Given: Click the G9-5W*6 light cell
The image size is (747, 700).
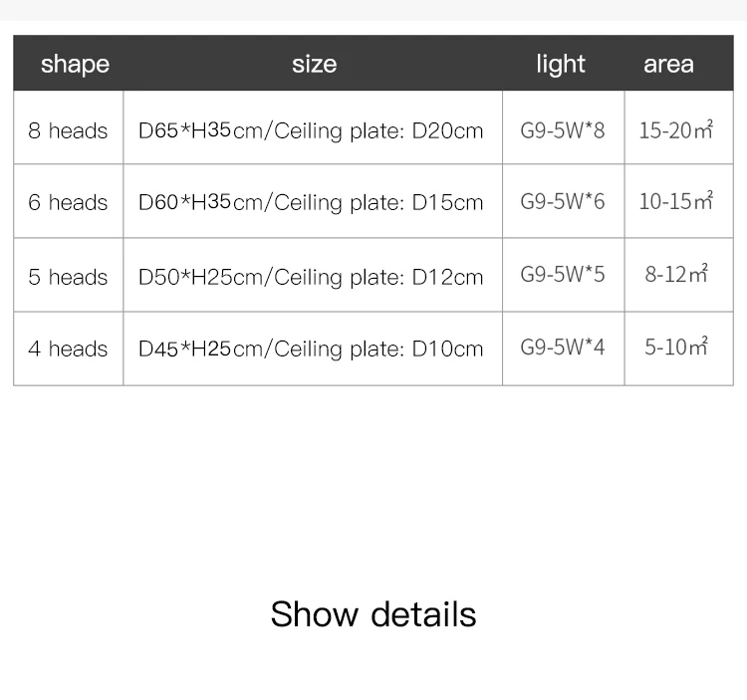Looking at the screenshot, I should point(563,201).
